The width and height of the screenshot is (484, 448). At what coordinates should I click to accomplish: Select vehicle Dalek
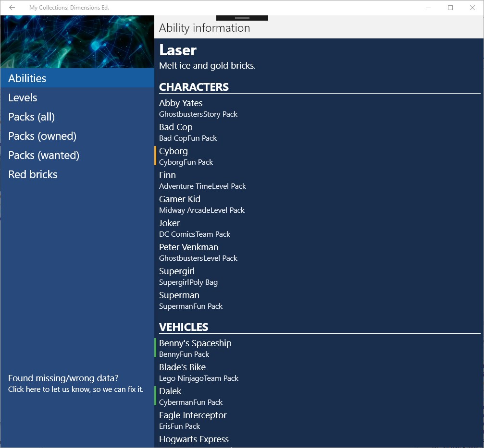point(318,396)
